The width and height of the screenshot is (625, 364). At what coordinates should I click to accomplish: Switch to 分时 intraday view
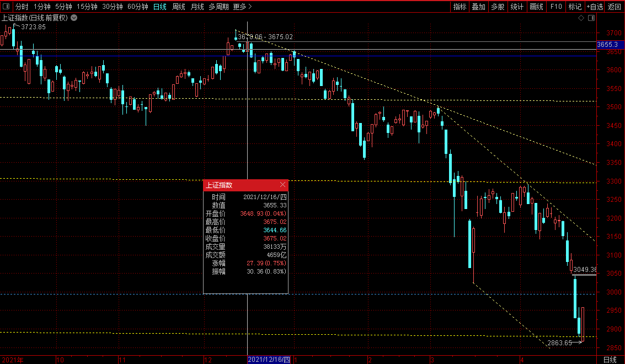(x=22, y=7)
